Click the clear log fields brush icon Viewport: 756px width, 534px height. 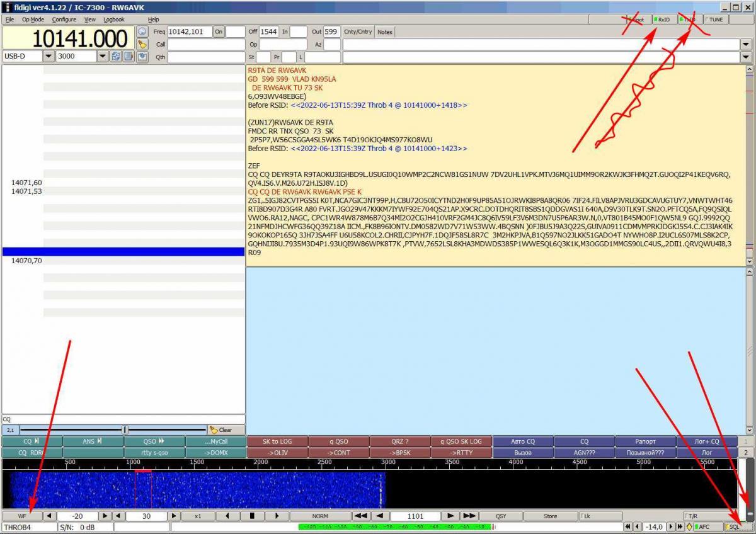click(142, 44)
